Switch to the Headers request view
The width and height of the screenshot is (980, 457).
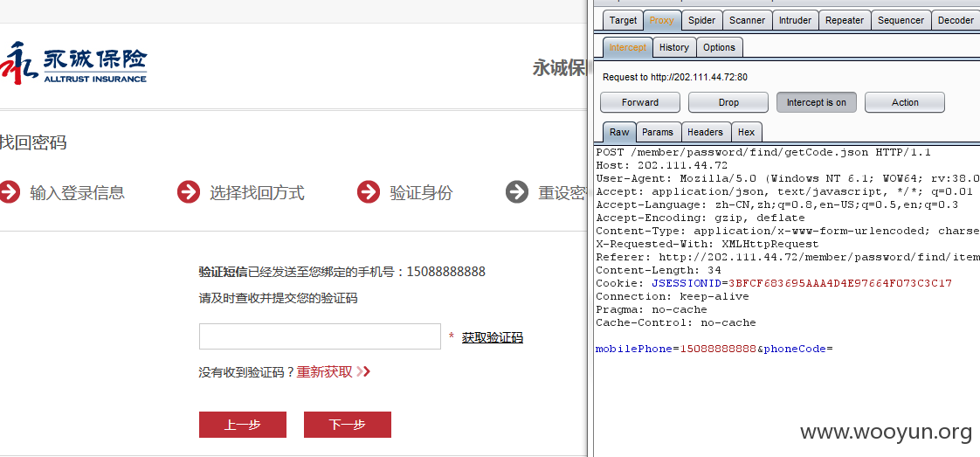click(x=705, y=132)
